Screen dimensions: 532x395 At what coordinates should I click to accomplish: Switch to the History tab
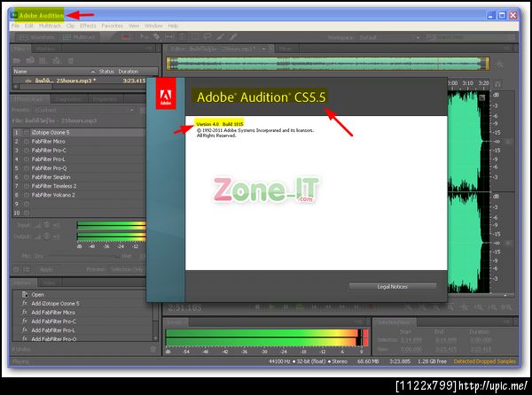(x=22, y=283)
